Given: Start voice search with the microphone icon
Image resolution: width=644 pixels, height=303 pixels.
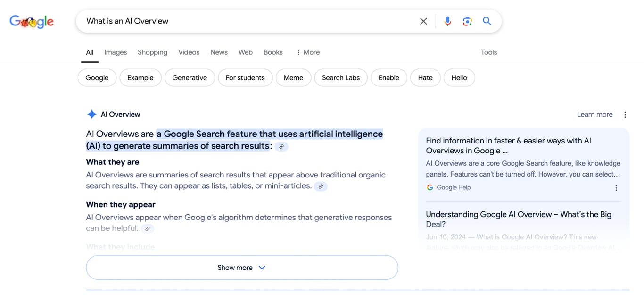Looking at the screenshot, I should tap(447, 21).
